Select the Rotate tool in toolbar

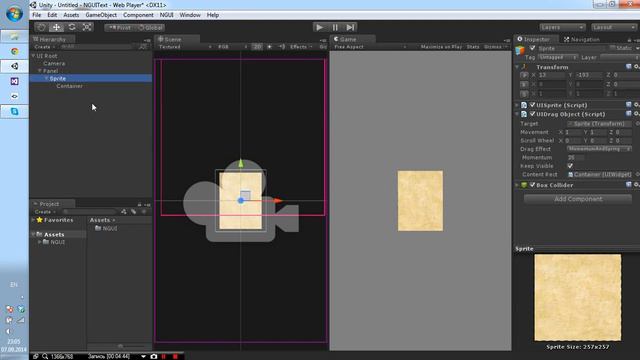tap(72, 27)
